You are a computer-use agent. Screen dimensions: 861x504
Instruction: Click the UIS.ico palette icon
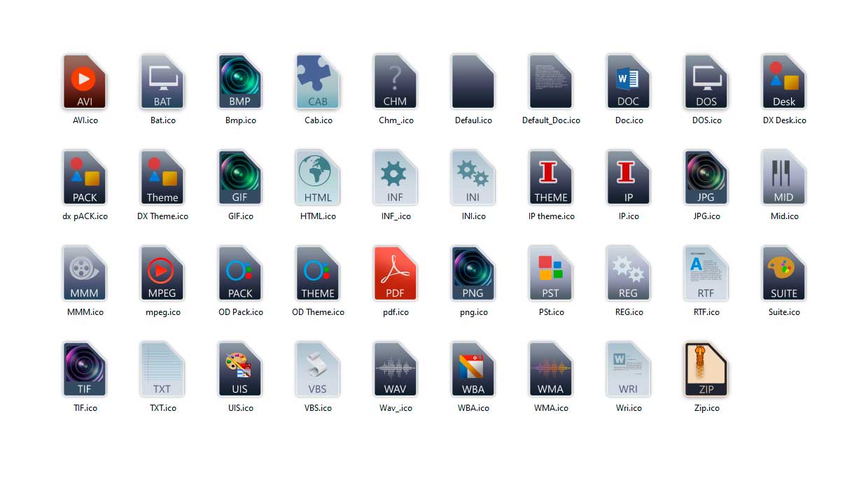pyautogui.click(x=240, y=370)
